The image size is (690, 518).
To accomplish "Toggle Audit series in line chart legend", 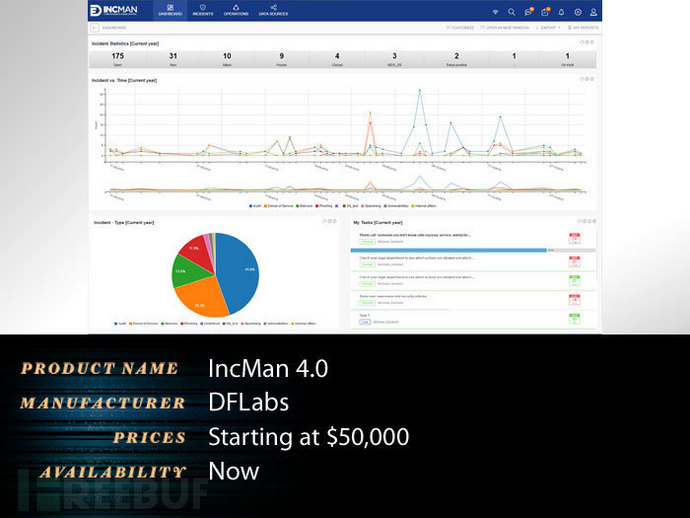I will (255, 206).
